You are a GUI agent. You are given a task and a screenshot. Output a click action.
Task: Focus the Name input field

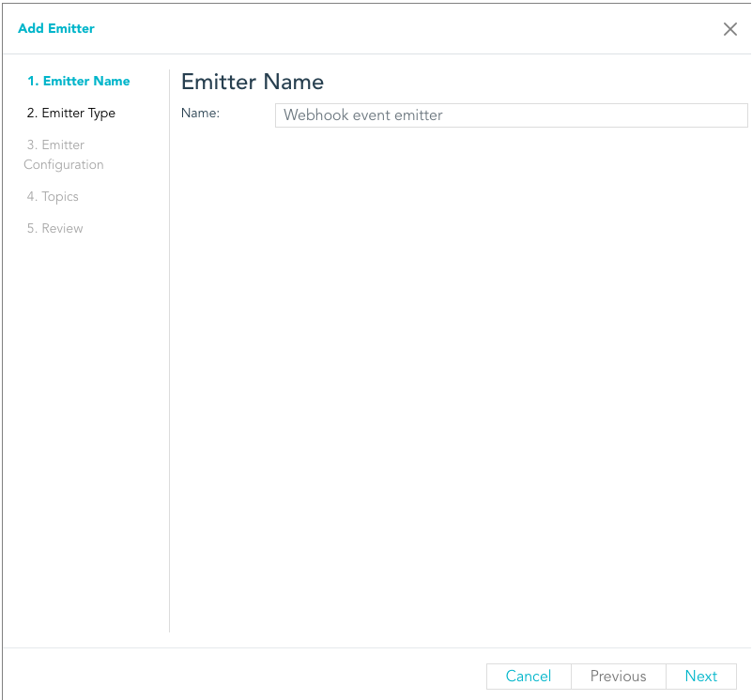512,115
